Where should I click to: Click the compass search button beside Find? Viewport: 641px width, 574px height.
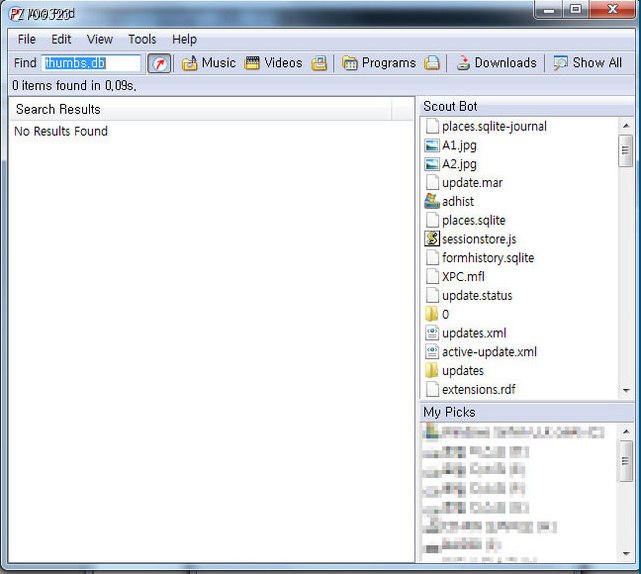pos(159,63)
